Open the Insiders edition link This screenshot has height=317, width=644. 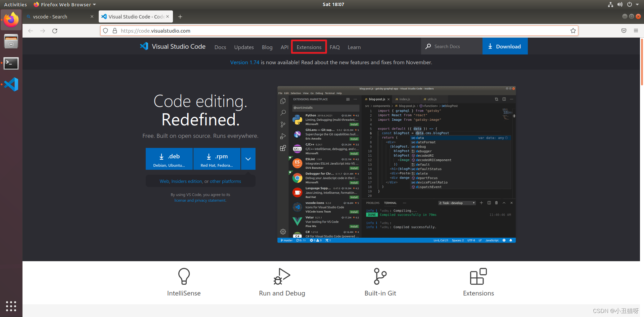coord(187,181)
